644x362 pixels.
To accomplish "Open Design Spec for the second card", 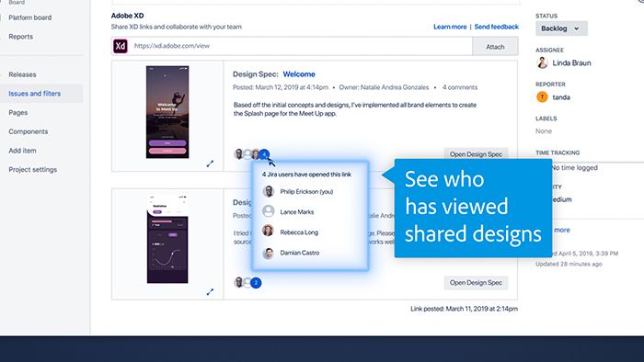I will (476, 282).
